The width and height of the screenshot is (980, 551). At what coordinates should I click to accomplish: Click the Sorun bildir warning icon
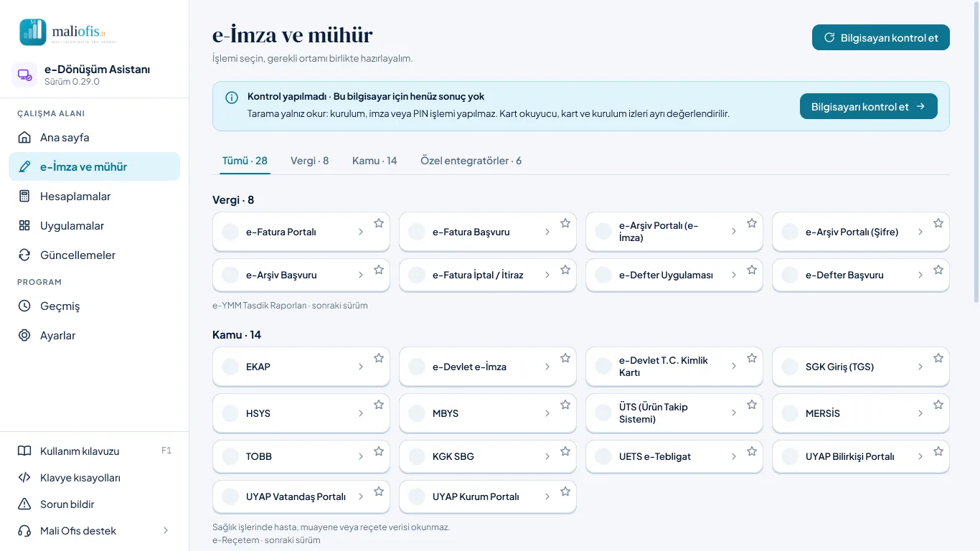tap(24, 504)
